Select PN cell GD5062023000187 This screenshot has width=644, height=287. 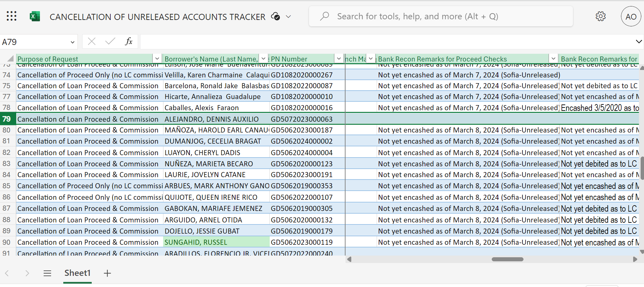coord(307,130)
